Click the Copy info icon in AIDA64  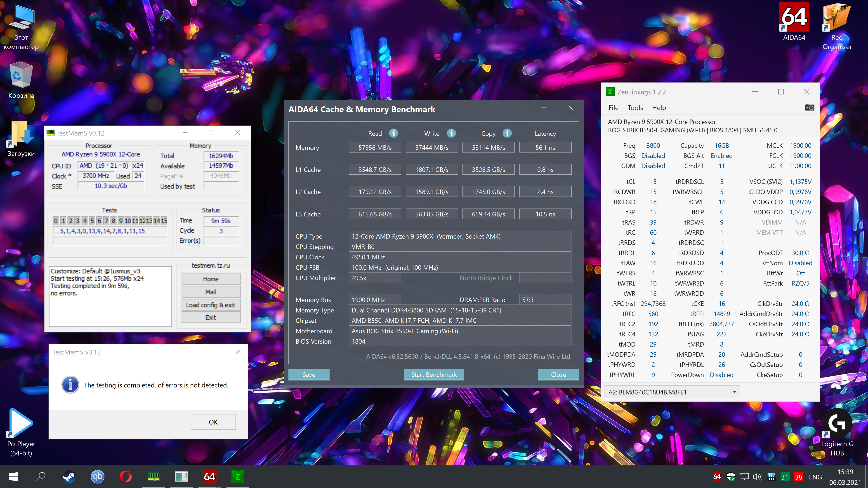[x=507, y=133]
